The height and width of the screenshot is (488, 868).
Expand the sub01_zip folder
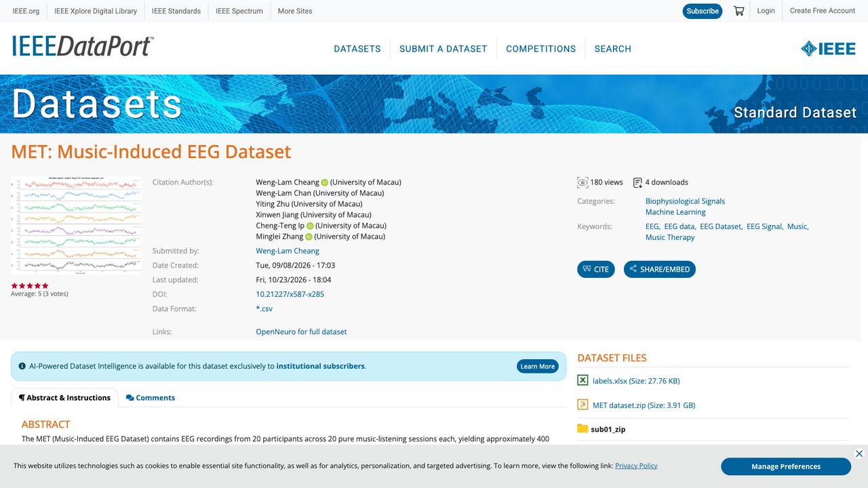(x=601, y=429)
